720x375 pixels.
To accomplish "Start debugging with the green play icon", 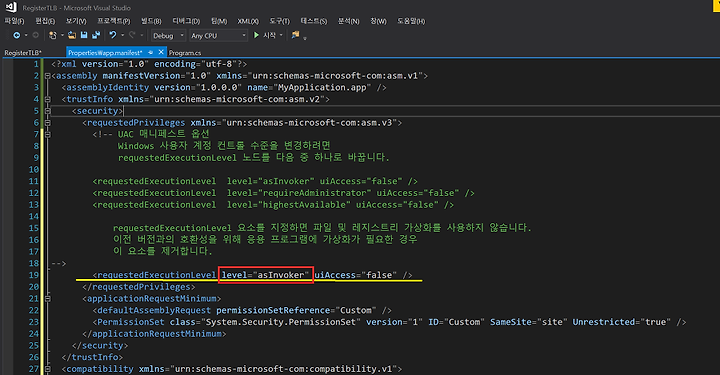I will tap(256, 35).
